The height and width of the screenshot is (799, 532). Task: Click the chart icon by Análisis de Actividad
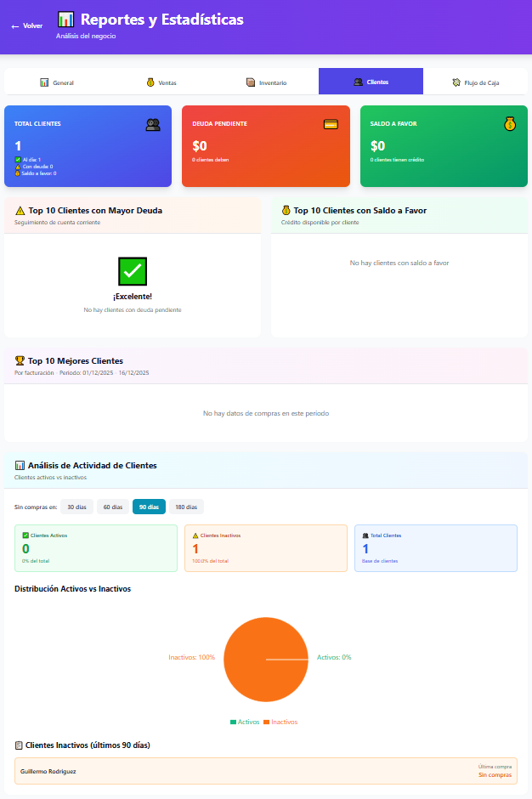(20, 465)
